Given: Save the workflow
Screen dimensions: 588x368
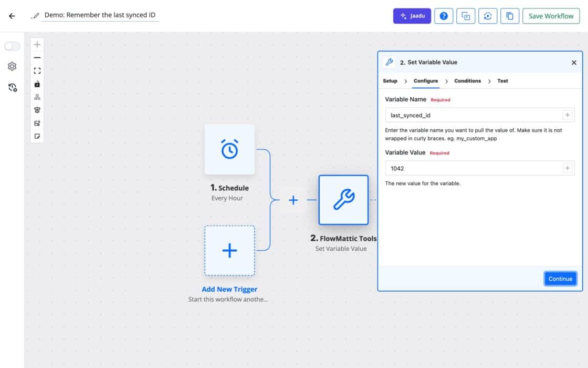Looking at the screenshot, I should click(551, 16).
